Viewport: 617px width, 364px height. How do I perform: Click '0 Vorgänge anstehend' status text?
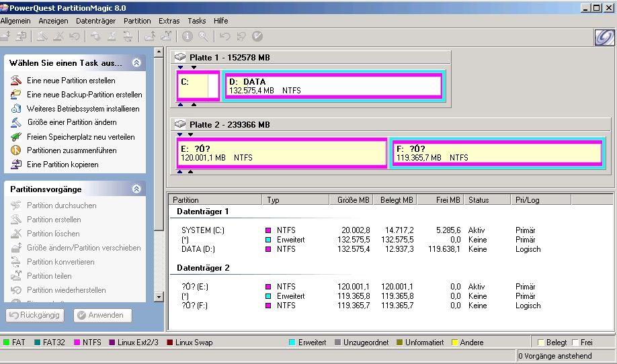pos(554,356)
